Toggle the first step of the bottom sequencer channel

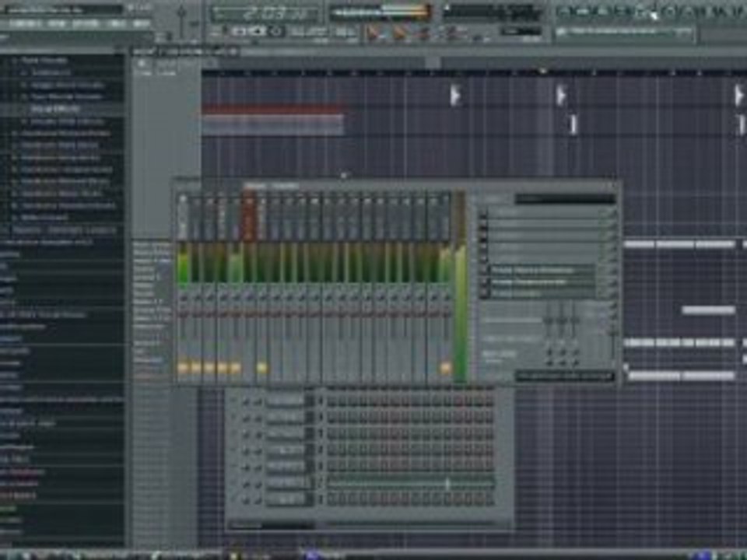click(331, 499)
